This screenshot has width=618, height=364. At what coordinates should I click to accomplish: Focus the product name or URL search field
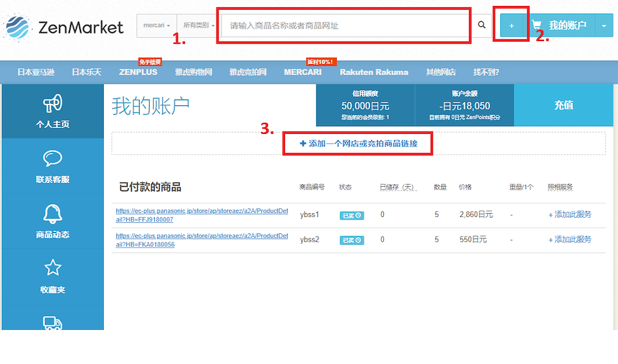[345, 25]
